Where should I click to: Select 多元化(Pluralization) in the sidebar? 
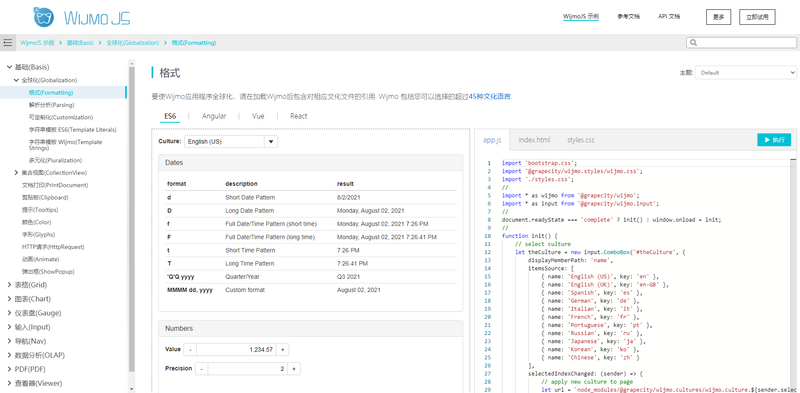[x=55, y=160]
